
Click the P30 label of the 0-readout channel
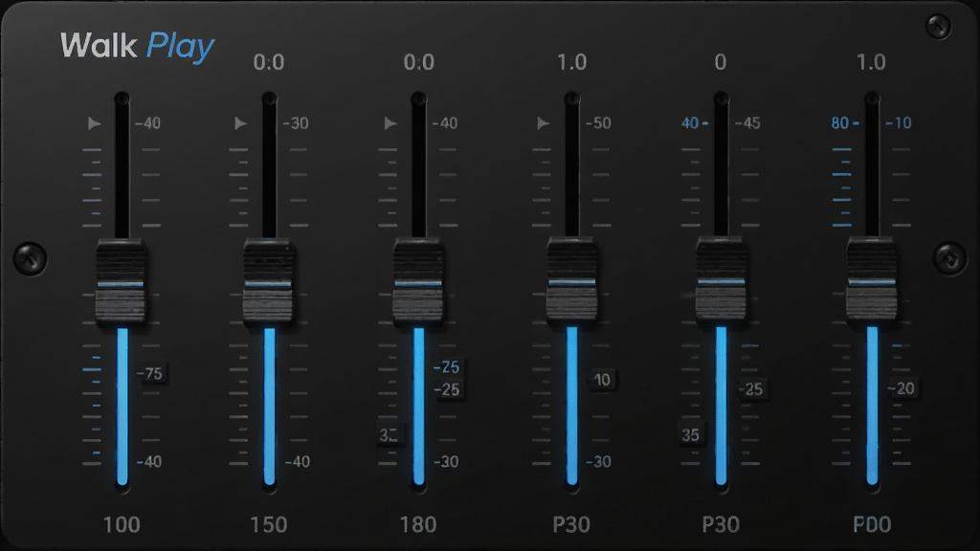pos(721,525)
